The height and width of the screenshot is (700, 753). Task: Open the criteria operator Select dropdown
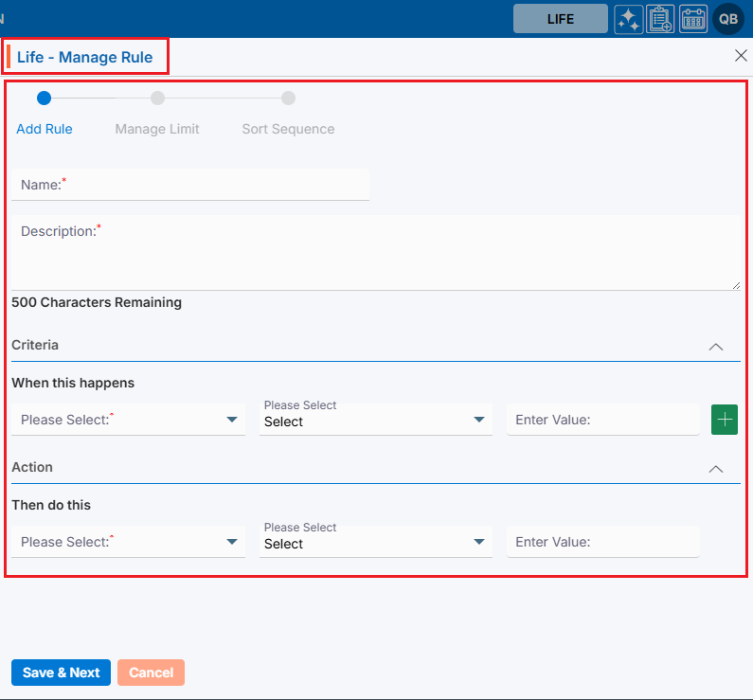click(375, 420)
